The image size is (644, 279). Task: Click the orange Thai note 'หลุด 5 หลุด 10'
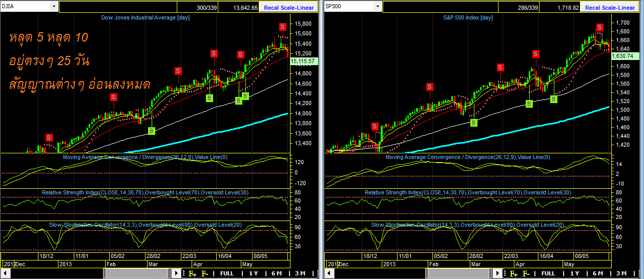48,37
